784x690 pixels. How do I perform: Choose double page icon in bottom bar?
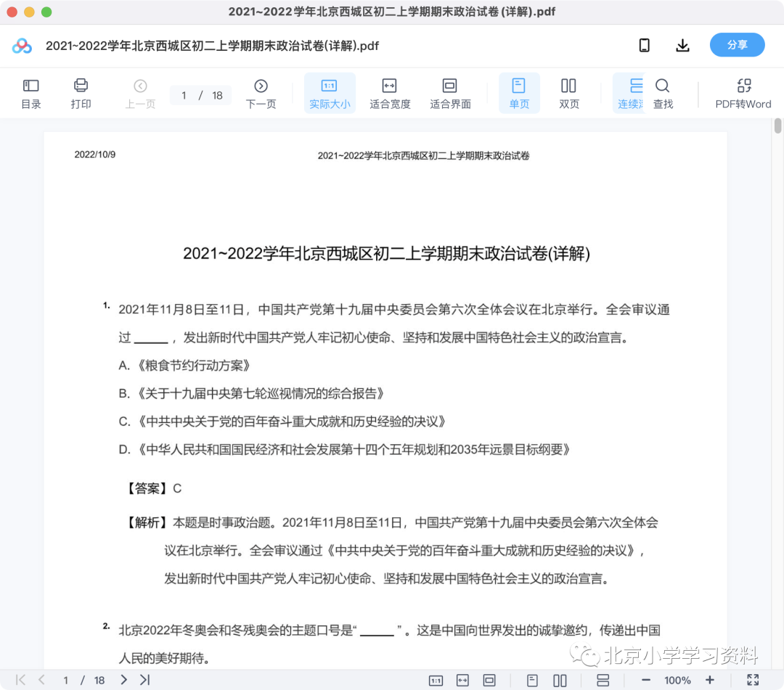point(560,680)
